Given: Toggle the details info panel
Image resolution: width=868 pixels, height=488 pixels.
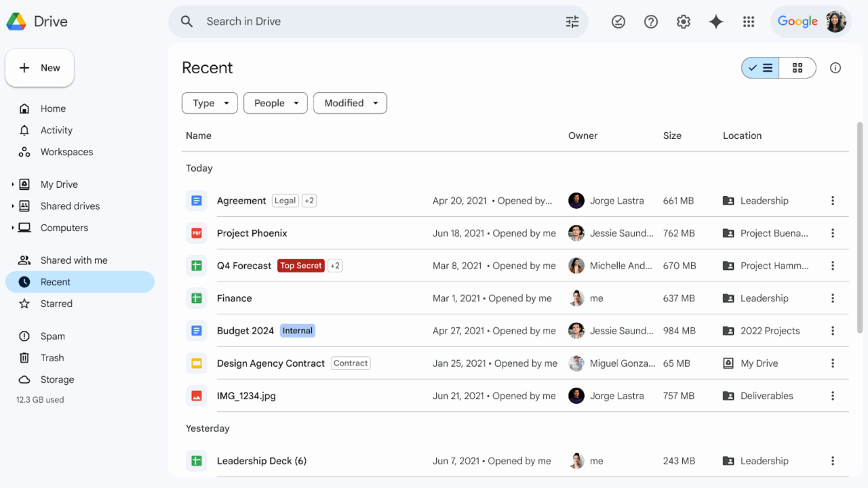Looking at the screenshot, I should coord(835,68).
